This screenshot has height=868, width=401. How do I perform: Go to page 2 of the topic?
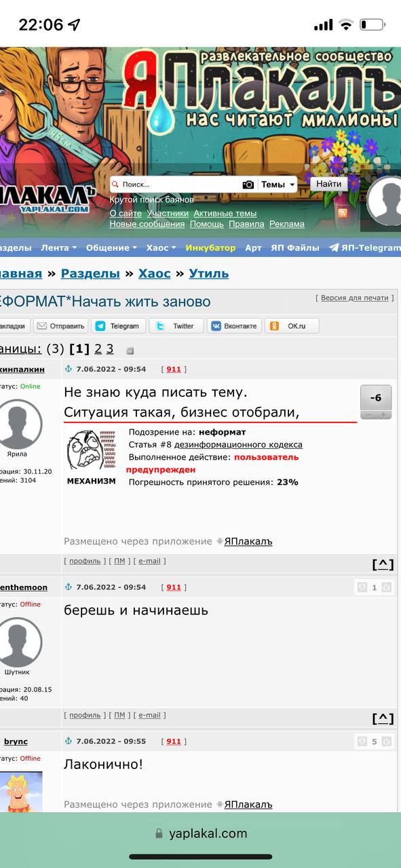(x=98, y=349)
